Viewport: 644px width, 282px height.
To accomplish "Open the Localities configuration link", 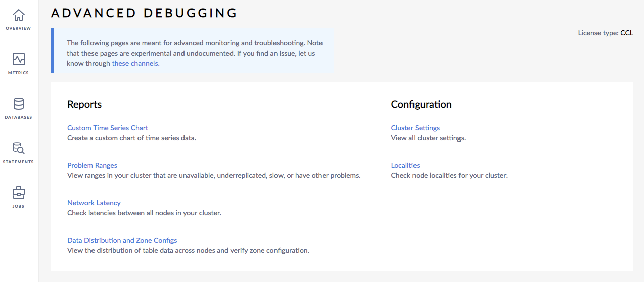I will [405, 165].
